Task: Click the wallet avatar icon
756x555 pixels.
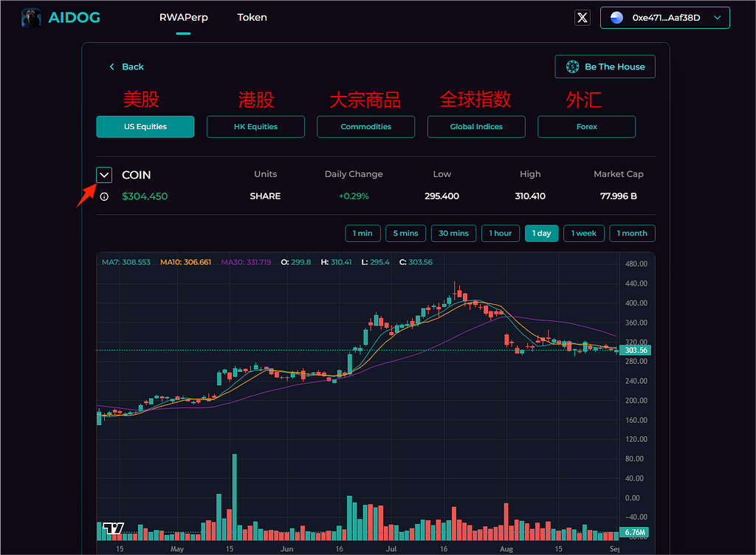Action: (616, 18)
